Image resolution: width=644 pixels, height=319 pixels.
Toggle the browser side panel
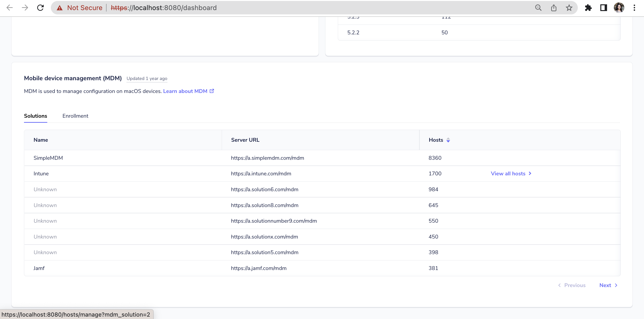point(603,8)
